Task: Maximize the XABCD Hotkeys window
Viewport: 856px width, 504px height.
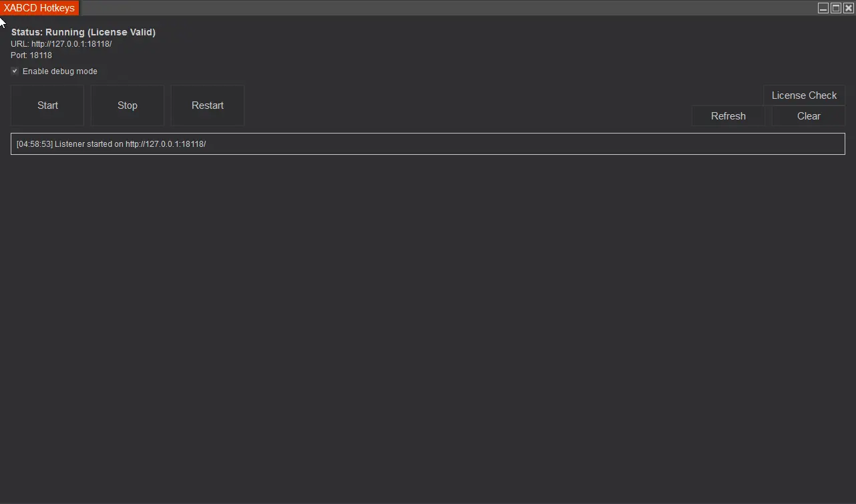Action: [836, 8]
